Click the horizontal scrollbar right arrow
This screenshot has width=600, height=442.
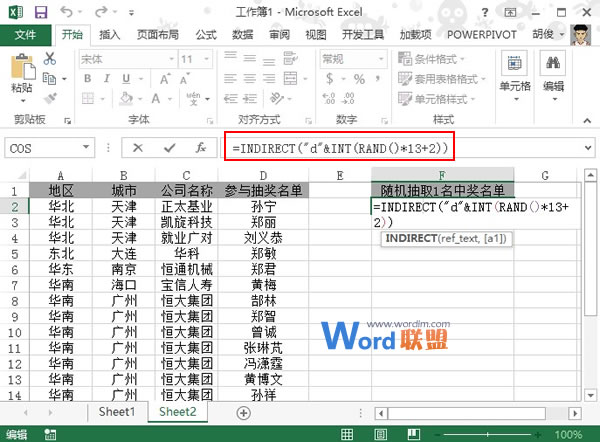pyautogui.click(x=574, y=413)
